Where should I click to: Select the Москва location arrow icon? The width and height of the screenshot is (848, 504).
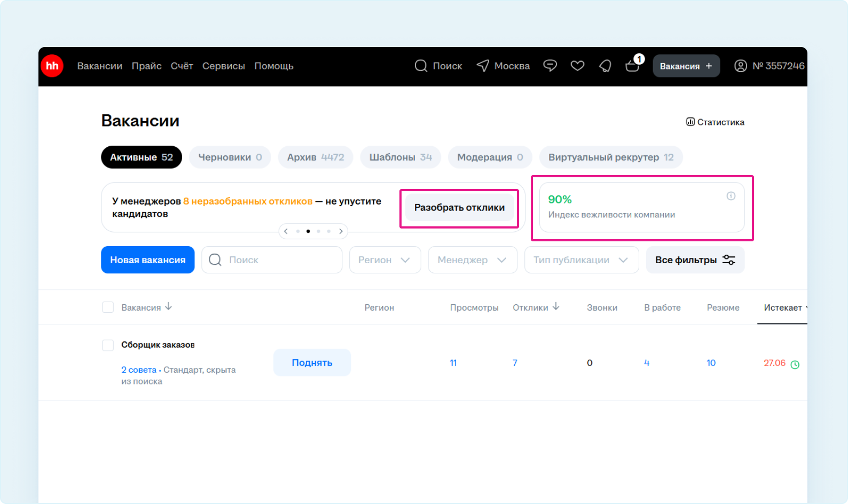pos(483,66)
